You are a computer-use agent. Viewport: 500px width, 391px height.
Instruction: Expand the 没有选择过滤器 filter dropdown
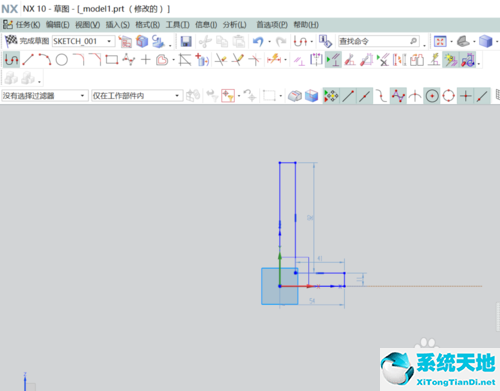tap(45, 96)
